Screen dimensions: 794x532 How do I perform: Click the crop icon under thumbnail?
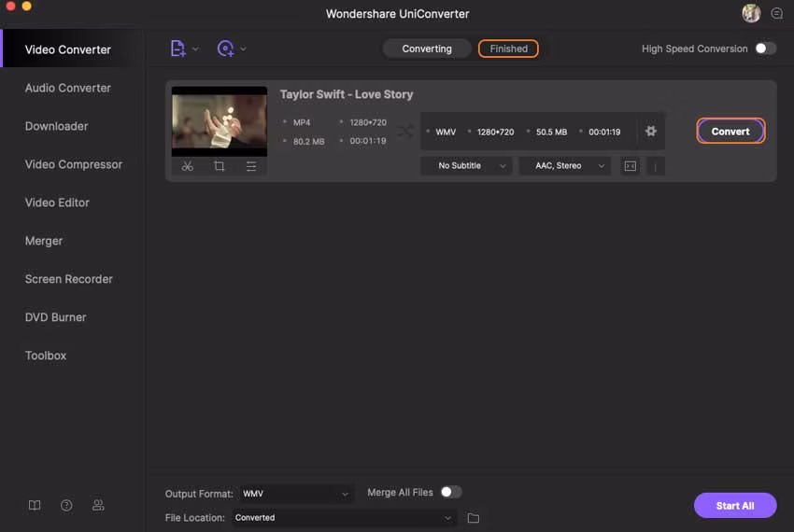point(220,166)
